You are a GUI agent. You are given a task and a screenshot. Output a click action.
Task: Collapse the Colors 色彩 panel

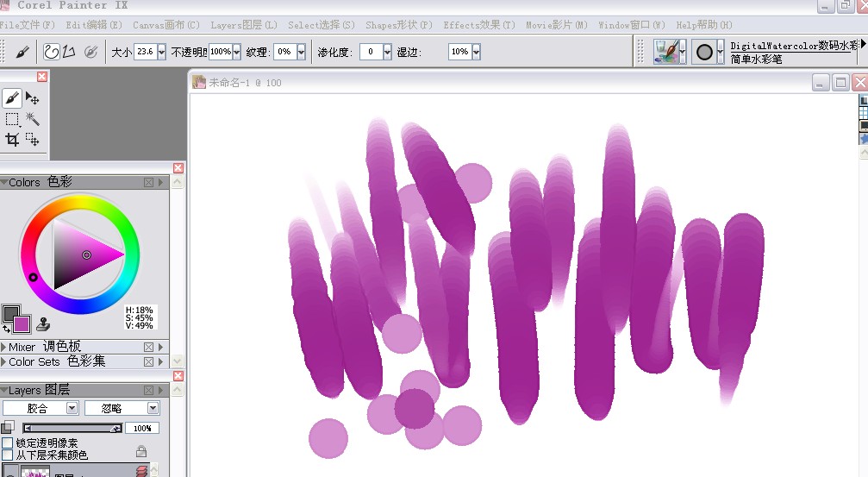[x=3, y=182]
